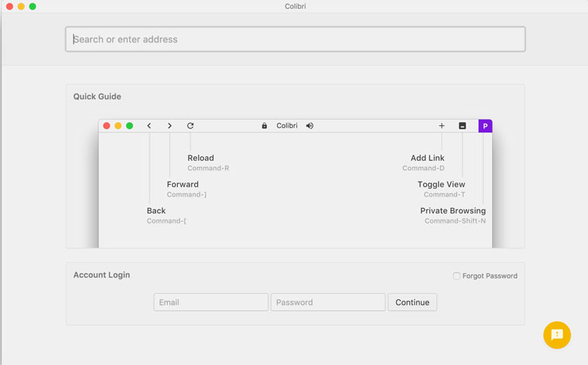Open the yellow feedback chat button

pyautogui.click(x=557, y=335)
